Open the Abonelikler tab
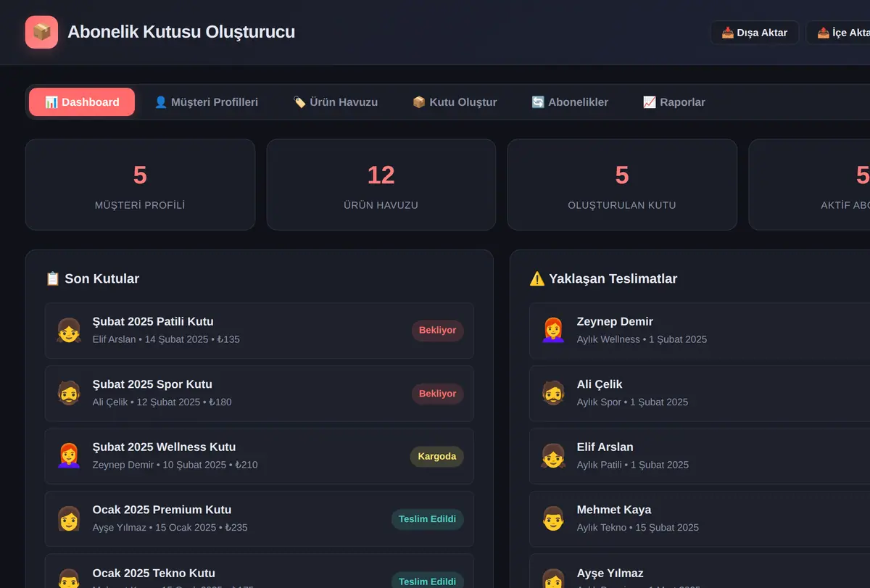This screenshot has width=870, height=588. [570, 102]
